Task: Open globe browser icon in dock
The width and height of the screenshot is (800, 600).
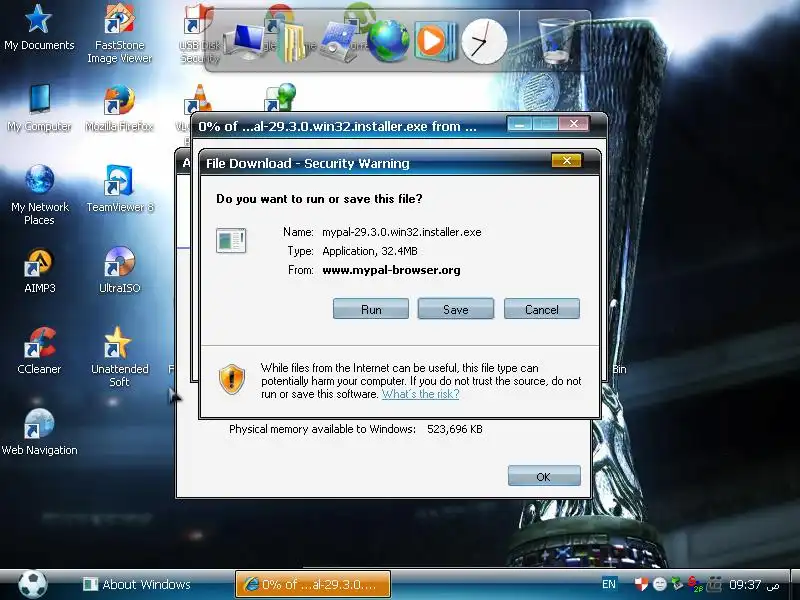Action: (x=388, y=42)
